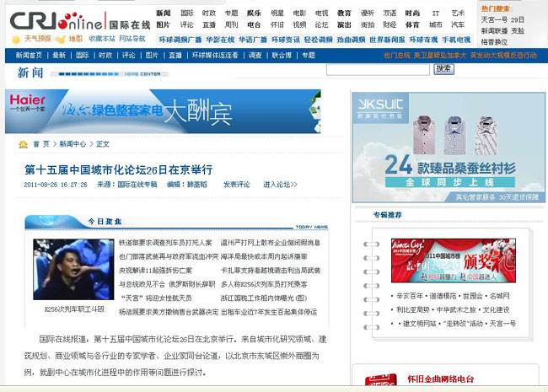This screenshot has height=392, width=548.
Task: Open 手机电视 channel link
Action: pyautogui.click(x=456, y=40)
